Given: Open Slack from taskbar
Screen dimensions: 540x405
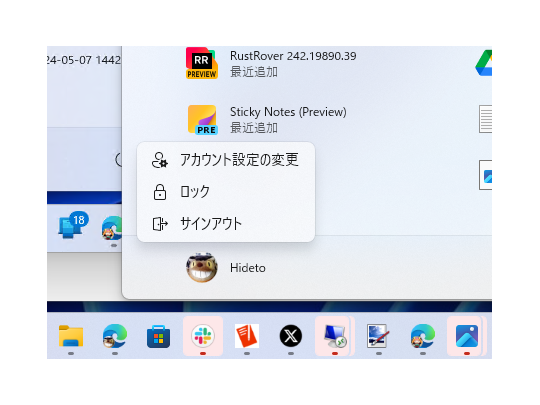Looking at the screenshot, I should click(x=203, y=336).
